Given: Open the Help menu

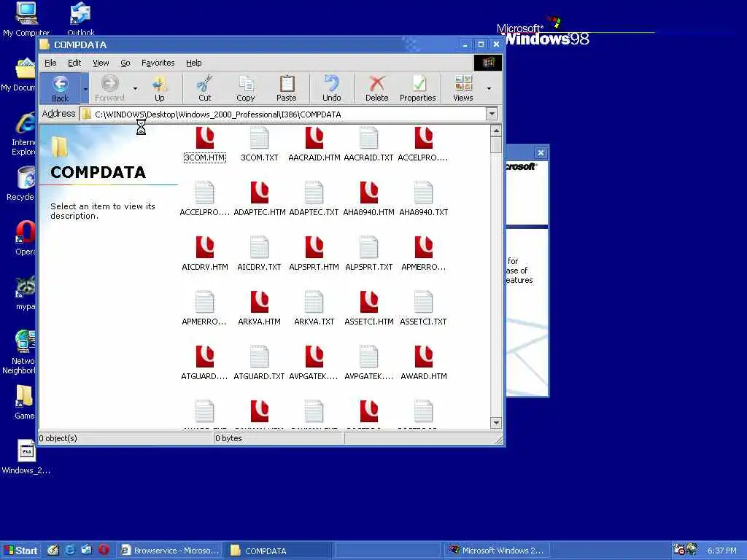Looking at the screenshot, I should coord(194,63).
